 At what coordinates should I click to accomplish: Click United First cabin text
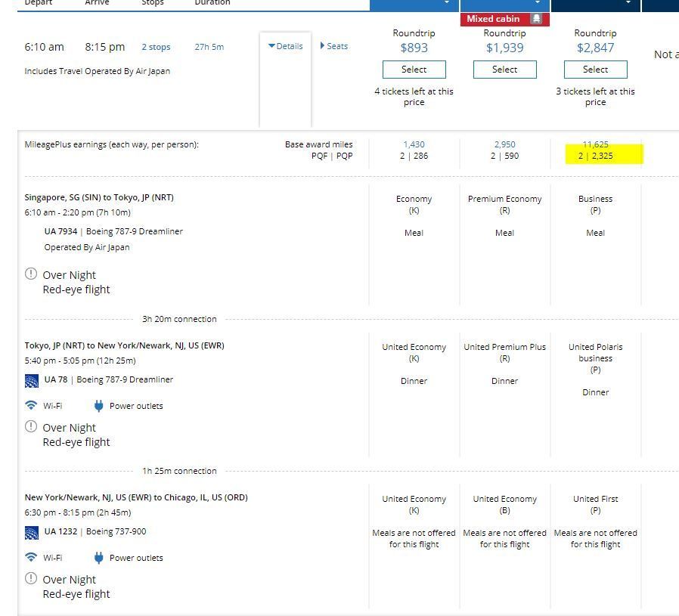(595, 499)
